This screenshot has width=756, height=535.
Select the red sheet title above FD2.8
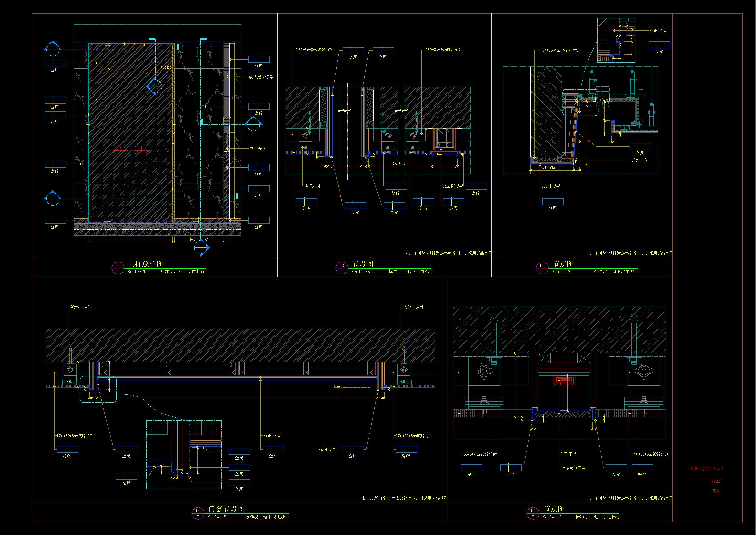706,468
